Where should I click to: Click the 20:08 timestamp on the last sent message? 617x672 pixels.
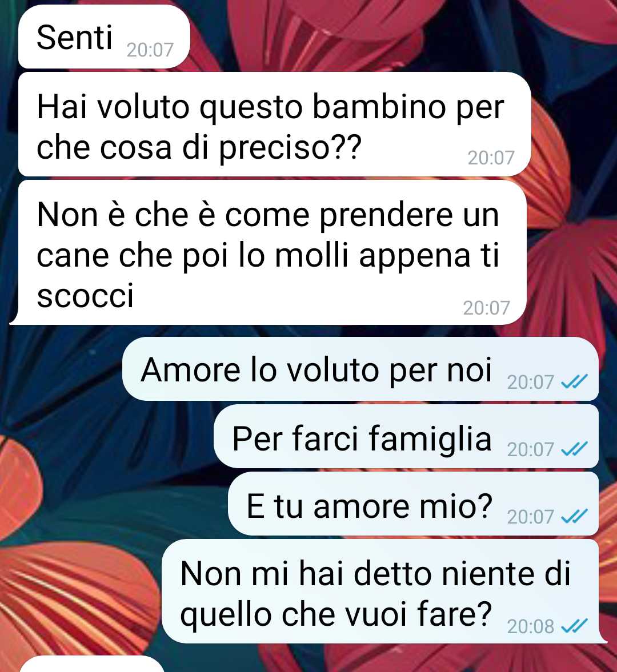(x=530, y=626)
